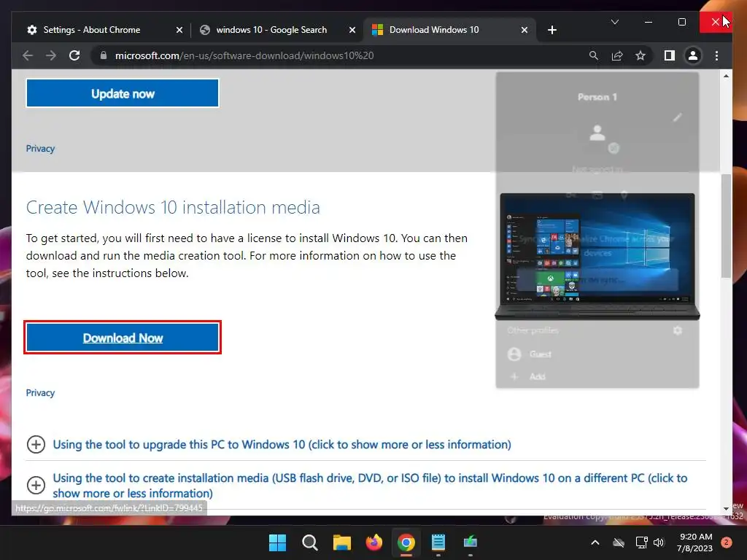
Task: View site information lock icon
Action: (104, 55)
